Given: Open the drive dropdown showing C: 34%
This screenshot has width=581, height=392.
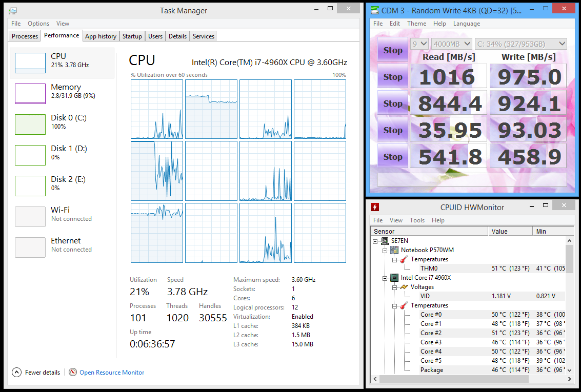Looking at the screenshot, I should tap(521, 44).
